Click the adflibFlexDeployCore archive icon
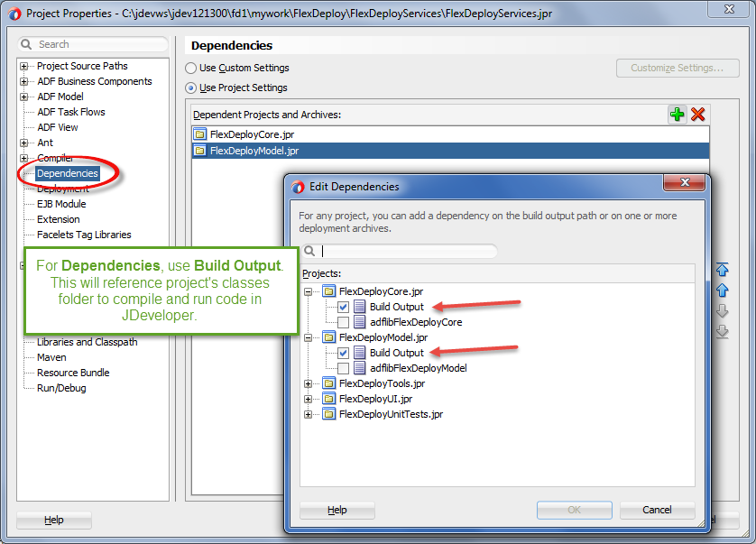The image size is (756, 544). (359, 322)
